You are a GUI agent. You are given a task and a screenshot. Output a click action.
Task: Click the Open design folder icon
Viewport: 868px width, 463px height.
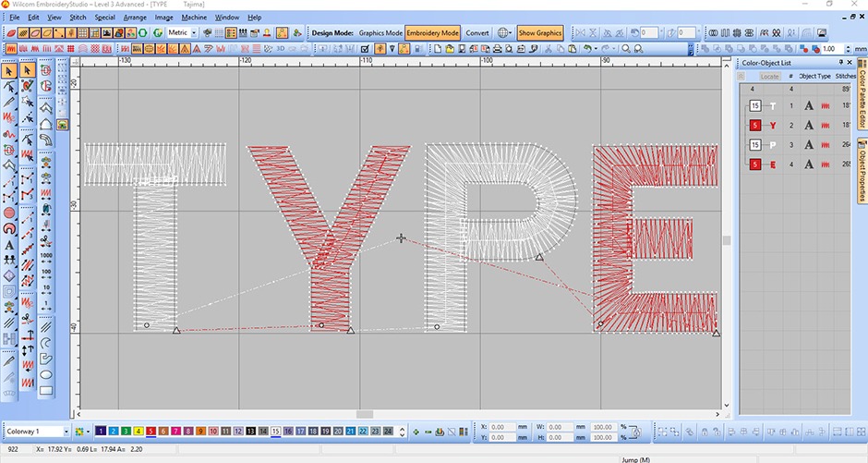[x=450, y=49]
